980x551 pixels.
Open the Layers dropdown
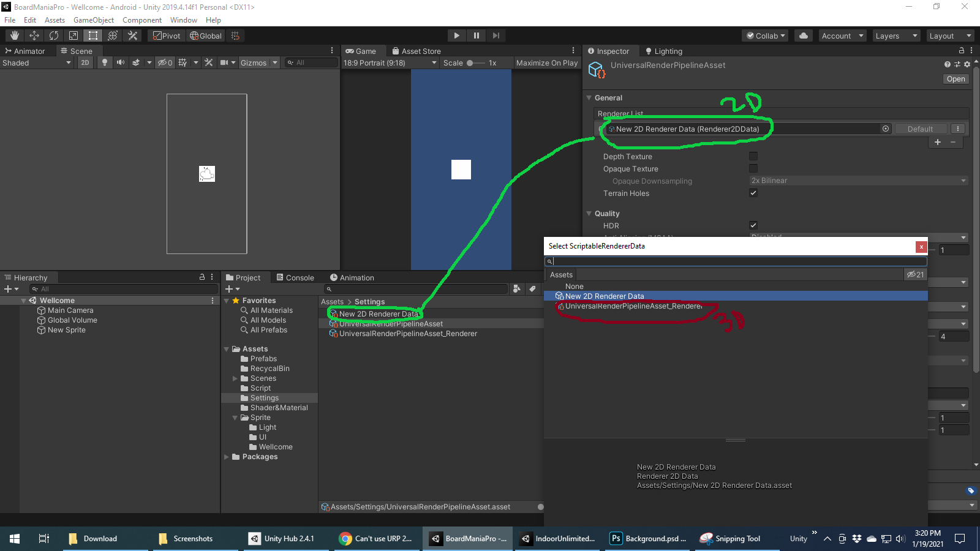pos(896,36)
